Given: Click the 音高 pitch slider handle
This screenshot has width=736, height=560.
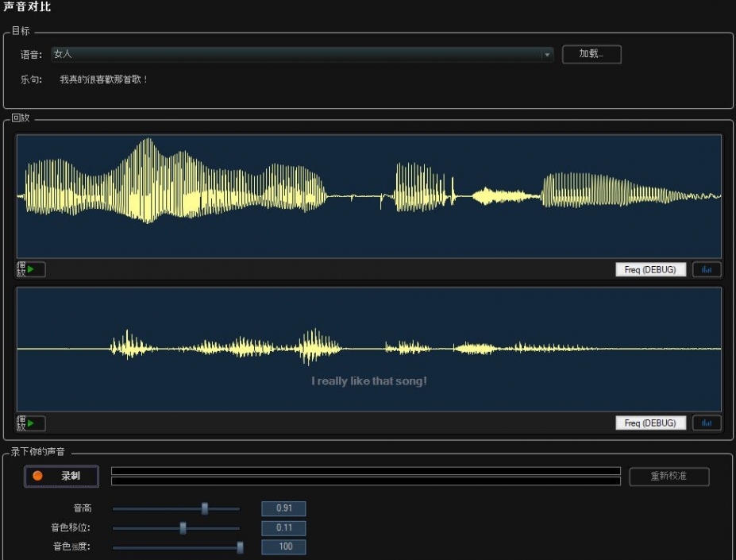Looking at the screenshot, I should pos(205,508).
